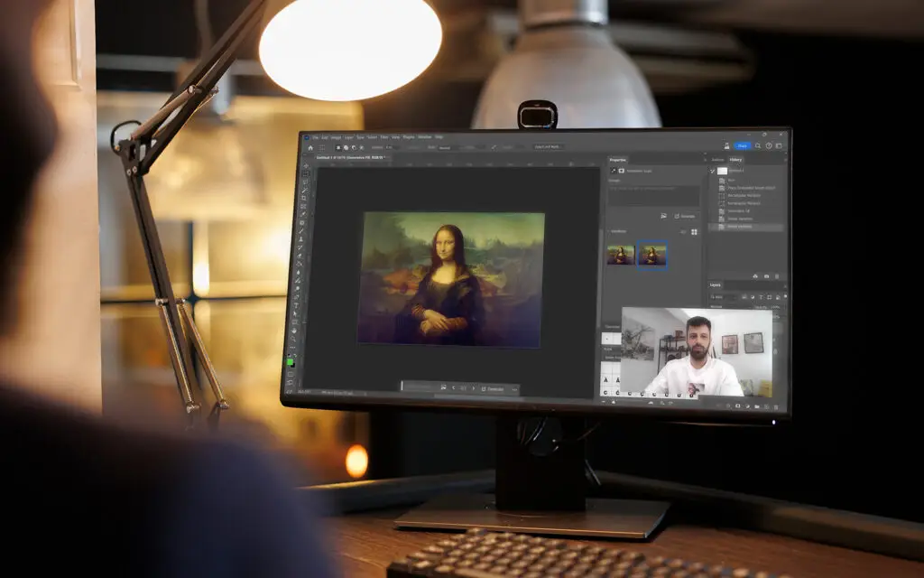The width and height of the screenshot is (924, 578).
Task: Select the Lasso tool
Action: [x=305, y=182]
